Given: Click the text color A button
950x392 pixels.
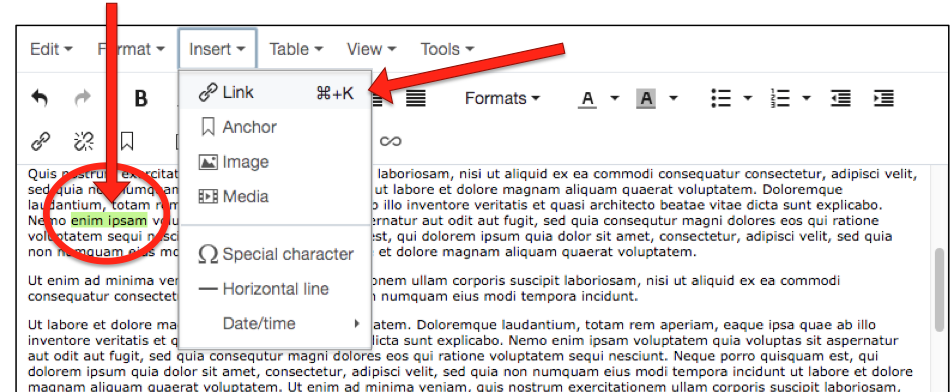Looking at the screenshot, I should [587, 99].
